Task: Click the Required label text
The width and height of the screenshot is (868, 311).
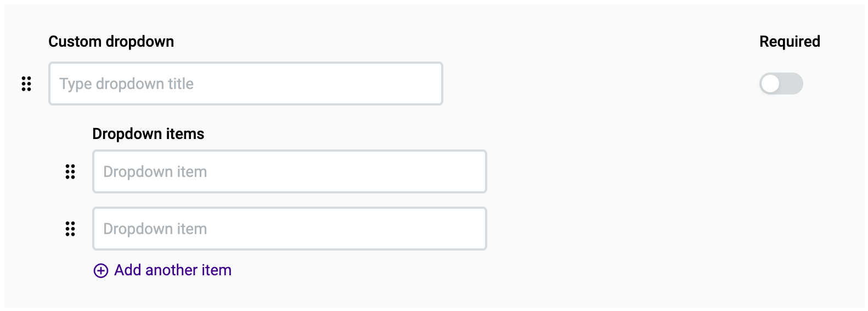Action: click(x=790, y=42)
